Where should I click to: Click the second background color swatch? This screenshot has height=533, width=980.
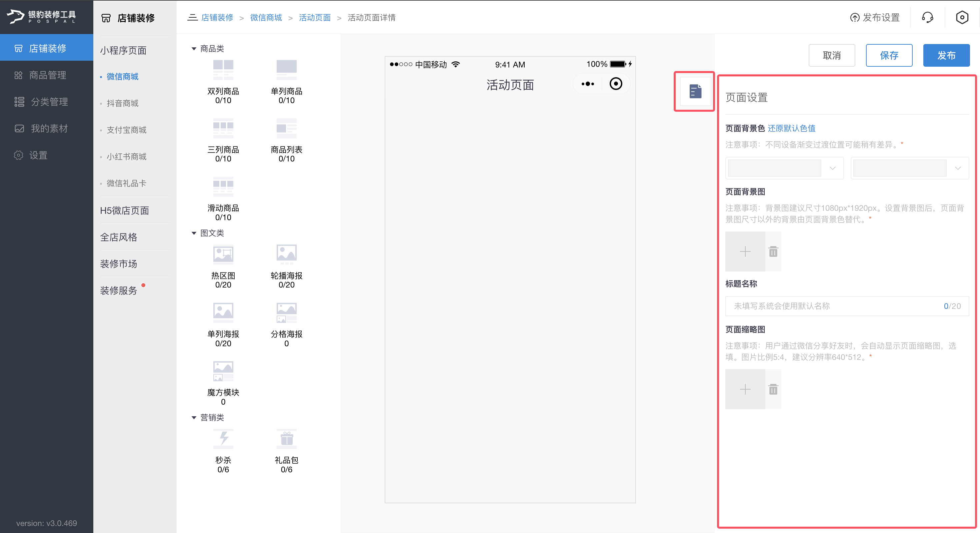pyautogui.click(x=900, y=168)
